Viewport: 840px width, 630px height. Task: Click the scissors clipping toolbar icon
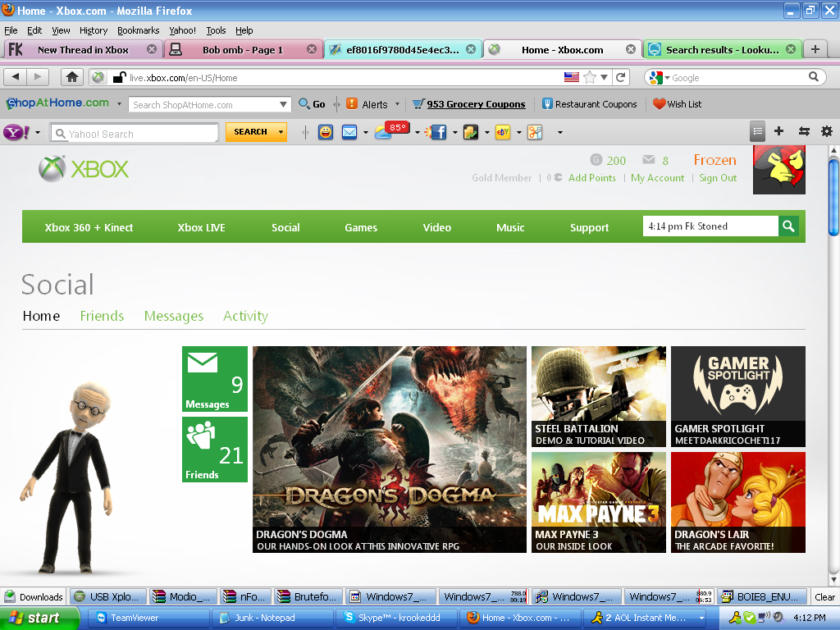(535, 132)
